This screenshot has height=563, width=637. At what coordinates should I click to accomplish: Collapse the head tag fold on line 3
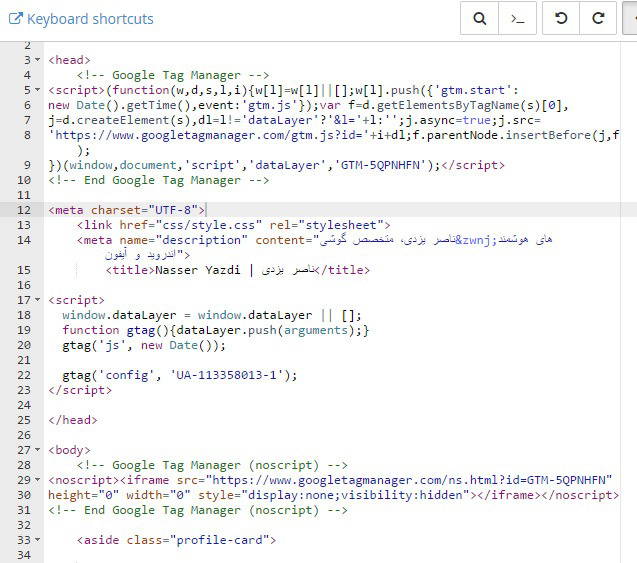[37, 60]
